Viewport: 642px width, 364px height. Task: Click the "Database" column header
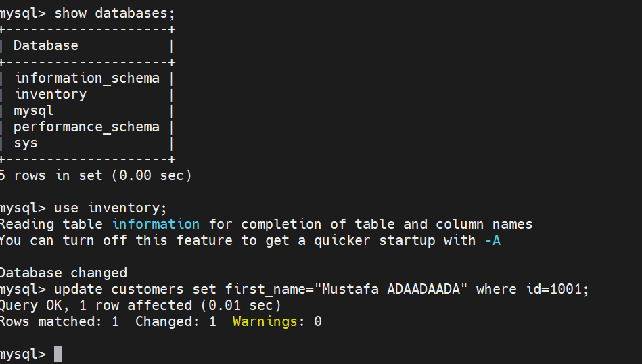click(46, 45)
